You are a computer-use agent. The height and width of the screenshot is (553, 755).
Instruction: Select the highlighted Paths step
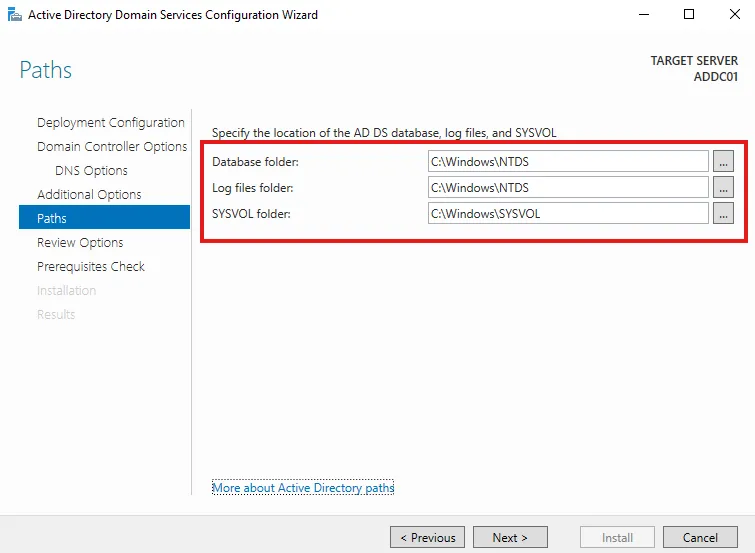[103, 218]
